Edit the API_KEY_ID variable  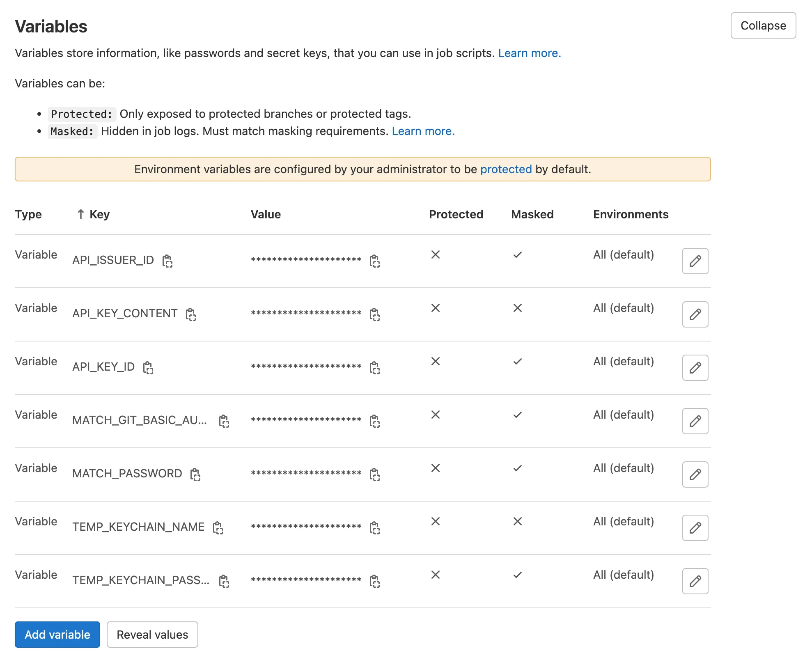695,368
